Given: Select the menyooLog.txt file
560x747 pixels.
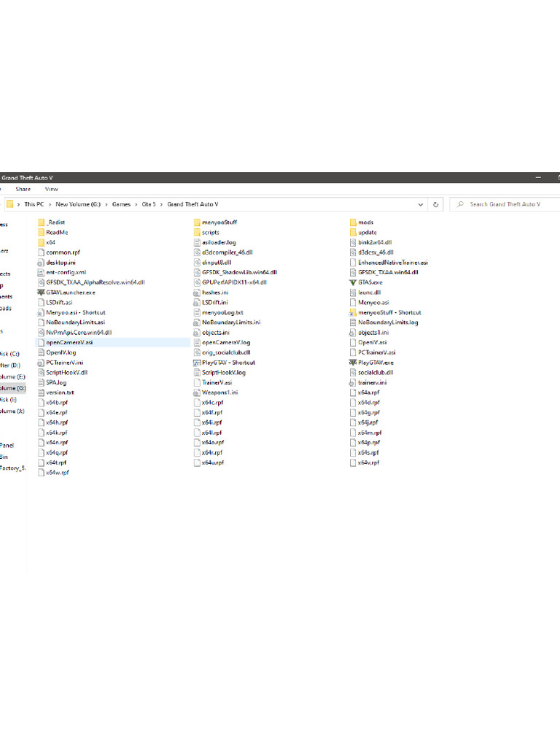Looking at the screenshot, I should [222, 312].
